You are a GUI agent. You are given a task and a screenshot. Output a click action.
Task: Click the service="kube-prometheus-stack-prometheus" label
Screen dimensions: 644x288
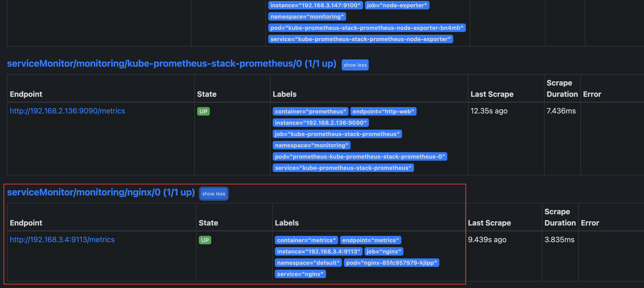[x=343, y=168]
